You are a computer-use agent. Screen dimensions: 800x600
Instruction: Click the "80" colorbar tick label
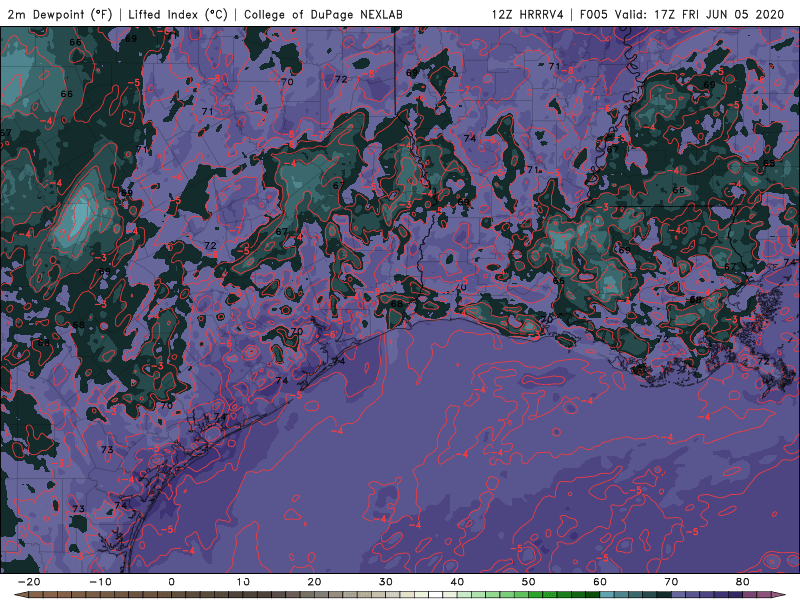pyautogui.click(x=743, y=582)
